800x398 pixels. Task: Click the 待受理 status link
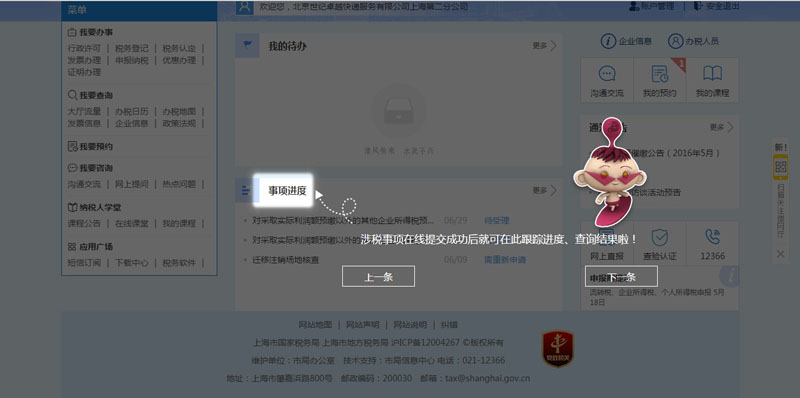click(497, 220)
